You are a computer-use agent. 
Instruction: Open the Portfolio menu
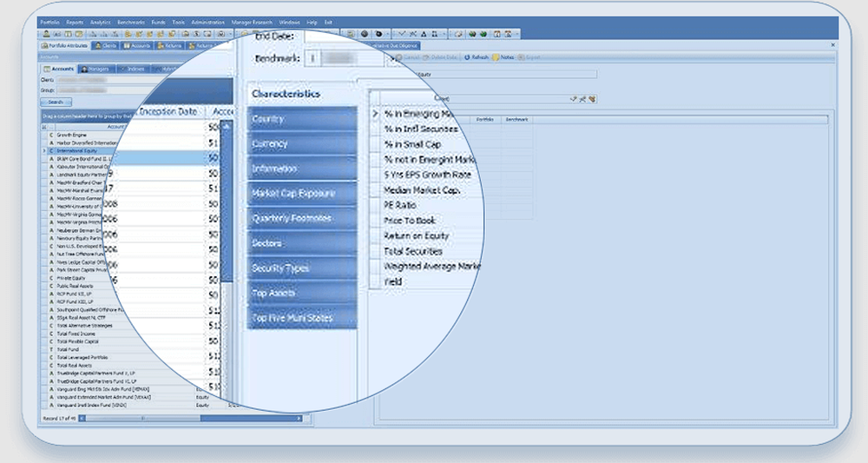point(49,23)
